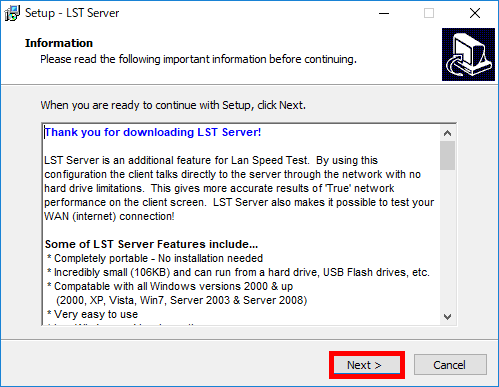This screenshot has width=499, height=387.
Task: Click the '(2000, XP, Vista, Win7, Server 2003' line
Action: (182, 300)
